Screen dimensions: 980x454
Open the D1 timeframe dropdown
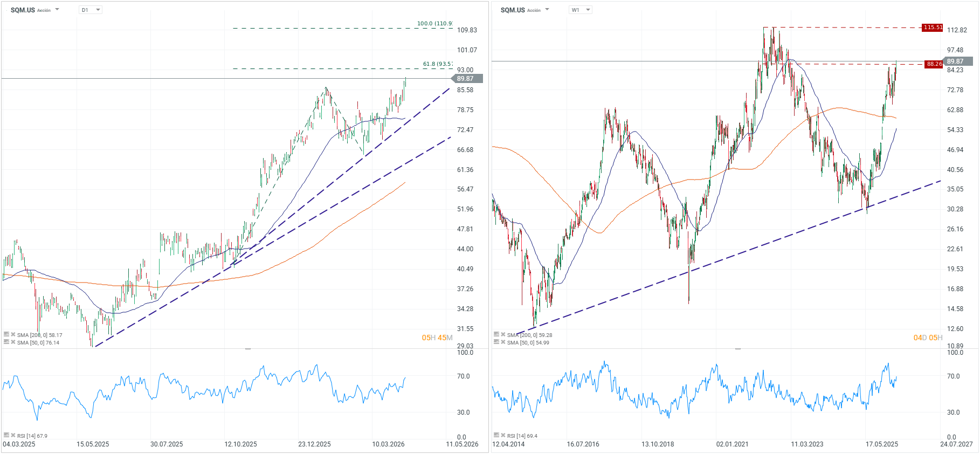click(91, 10)
